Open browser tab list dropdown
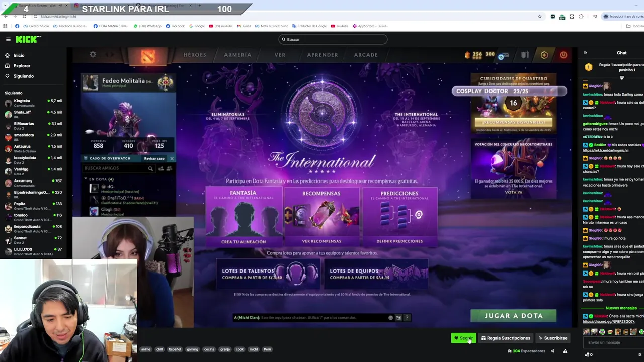 pos(6,6)
